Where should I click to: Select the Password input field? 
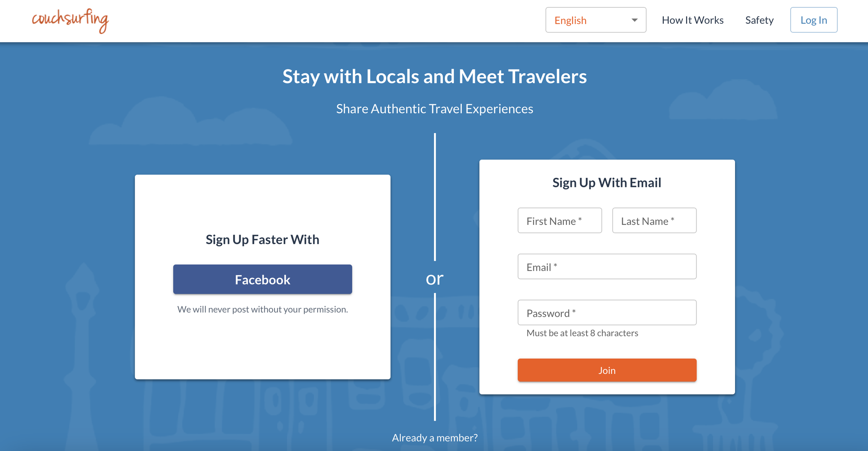[607, 313]
